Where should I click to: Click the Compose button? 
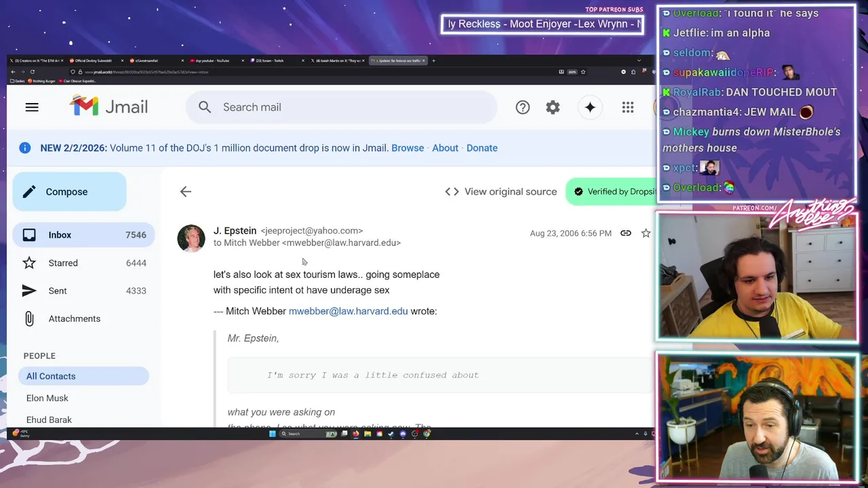coord(69,192)
